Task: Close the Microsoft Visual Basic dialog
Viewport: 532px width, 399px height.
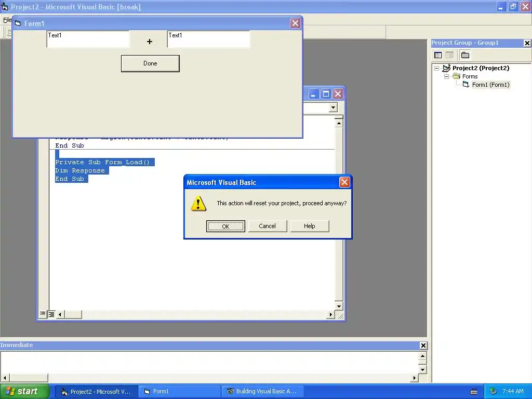Action: pos(344,182)
